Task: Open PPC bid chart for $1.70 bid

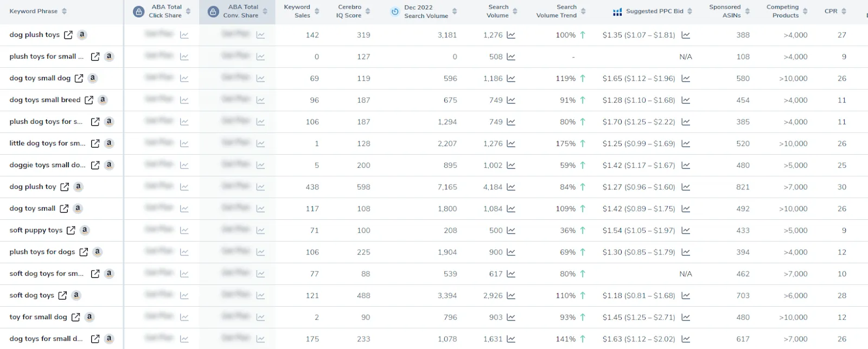Action: (x=686, y=122)
